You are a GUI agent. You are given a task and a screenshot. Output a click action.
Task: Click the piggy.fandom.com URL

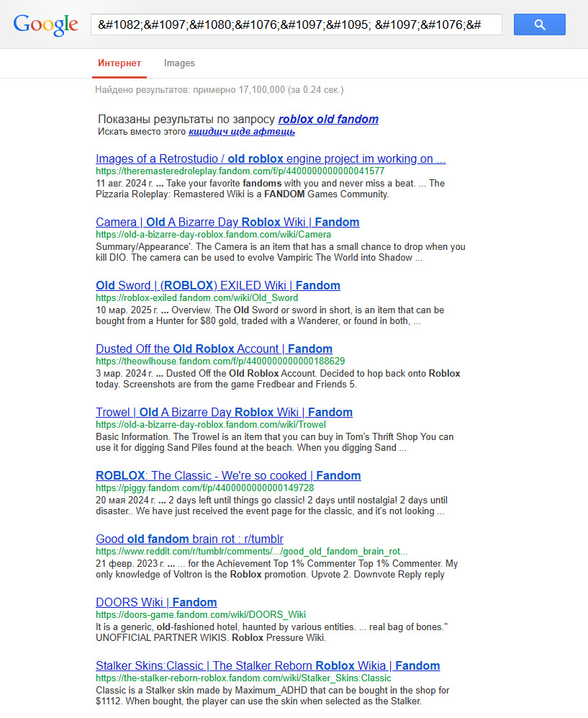pos(204,488)
